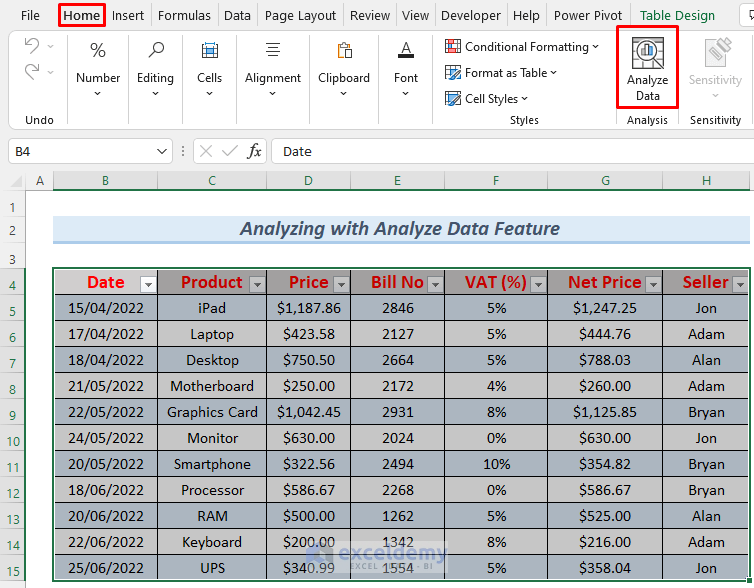Viewport: 754px width, 588px height.
Task: Select the column D header
Action: [x=308, y=181]
